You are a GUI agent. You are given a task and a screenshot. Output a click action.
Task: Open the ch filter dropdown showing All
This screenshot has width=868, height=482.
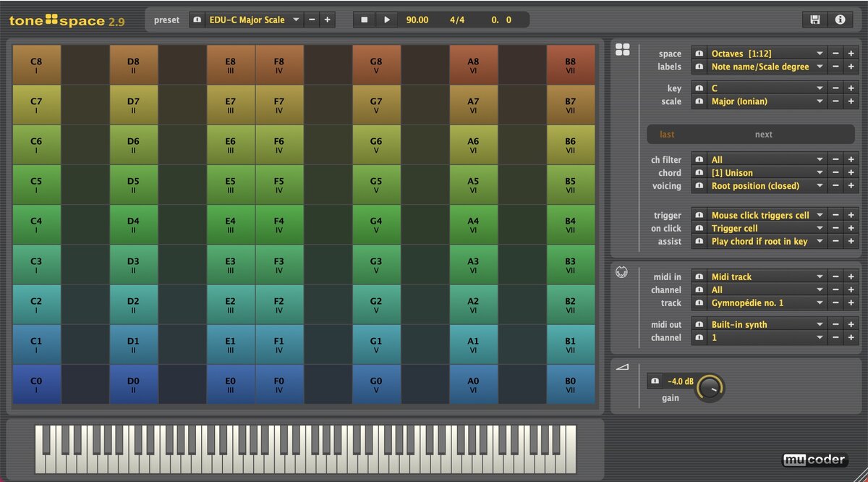tap(767, 160)
